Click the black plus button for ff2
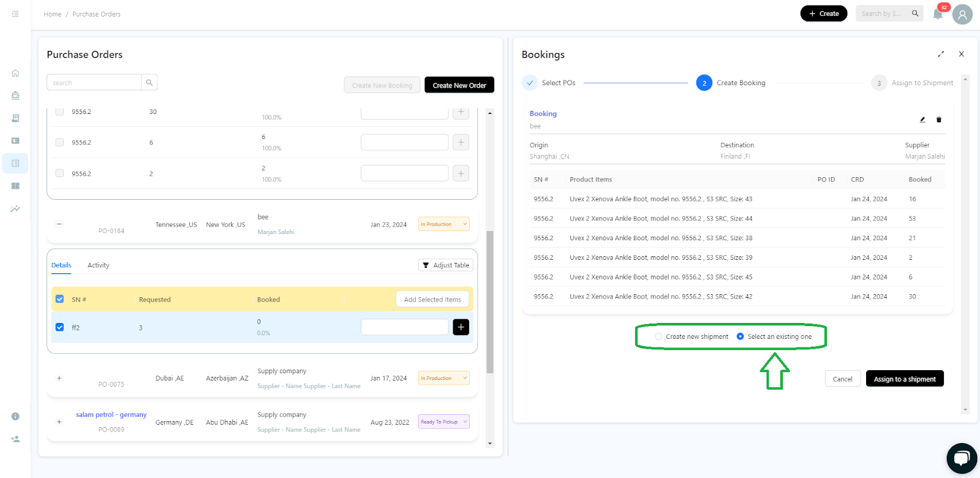The height and width of the screenshot is (478, 980). point(461,327)
